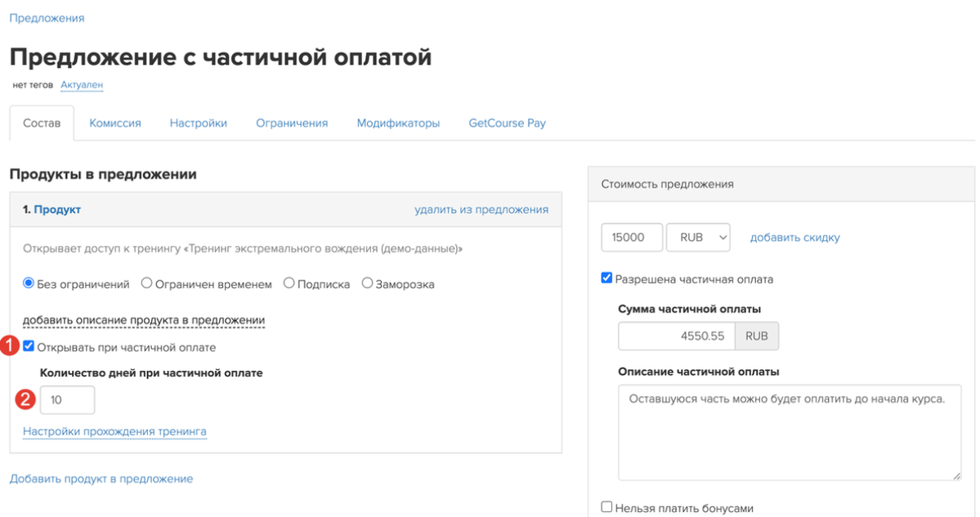Open the Продукт link in the product header
The image size is (980, 517).
(x=57, y=210)
